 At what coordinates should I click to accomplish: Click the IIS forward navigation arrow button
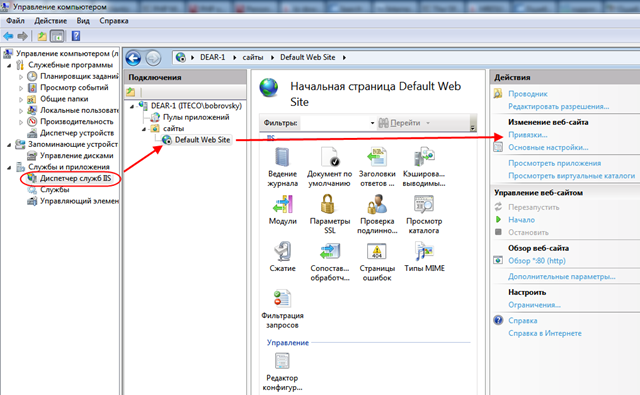(x=153, y=58)
